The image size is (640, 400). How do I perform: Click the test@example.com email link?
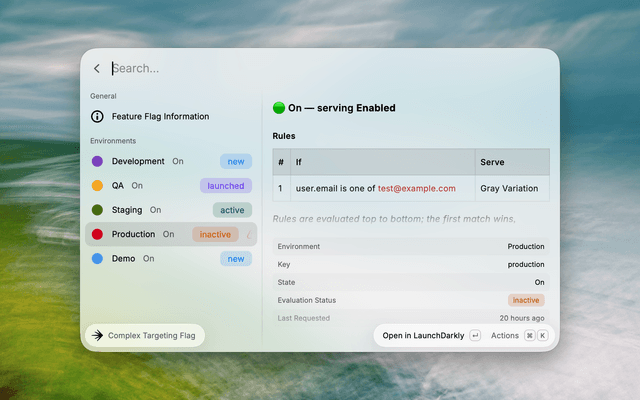click(416, 189)
